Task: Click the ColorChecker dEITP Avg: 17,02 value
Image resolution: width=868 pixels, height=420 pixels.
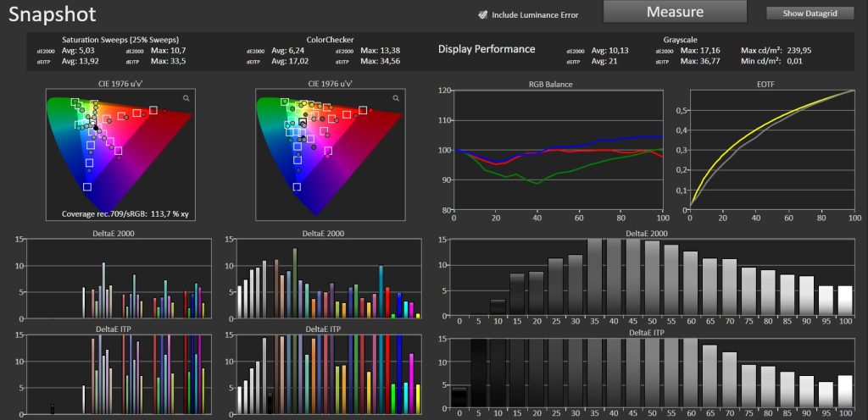Action: 291,61
